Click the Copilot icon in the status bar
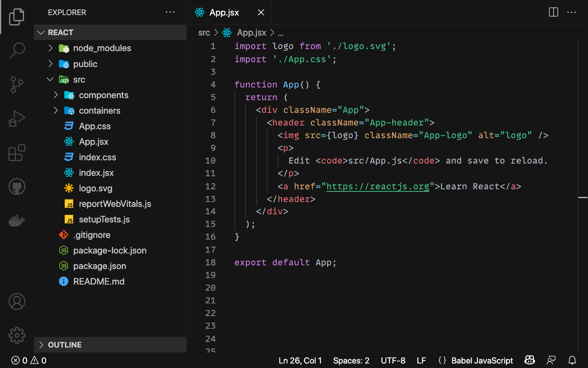This screenshot has height=368, width=588. point(529,360)
